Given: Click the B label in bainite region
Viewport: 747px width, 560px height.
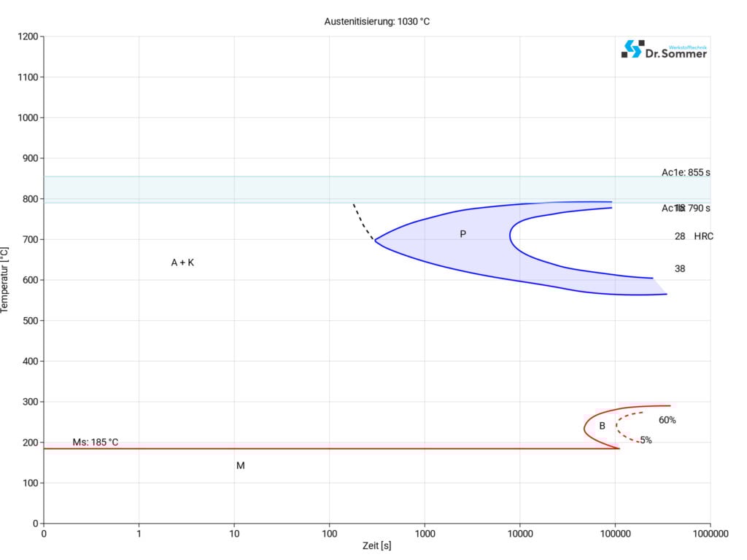Looking at the screenshot, I should pos(603,426).
